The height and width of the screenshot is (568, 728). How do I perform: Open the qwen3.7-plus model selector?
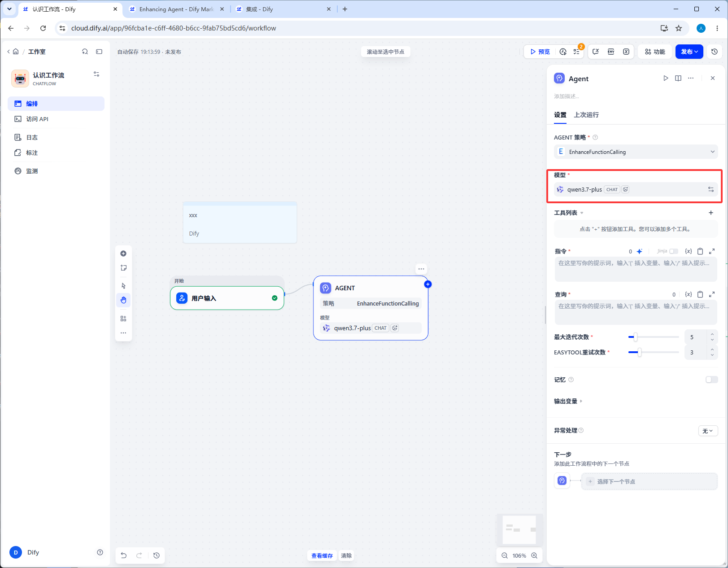629,189
